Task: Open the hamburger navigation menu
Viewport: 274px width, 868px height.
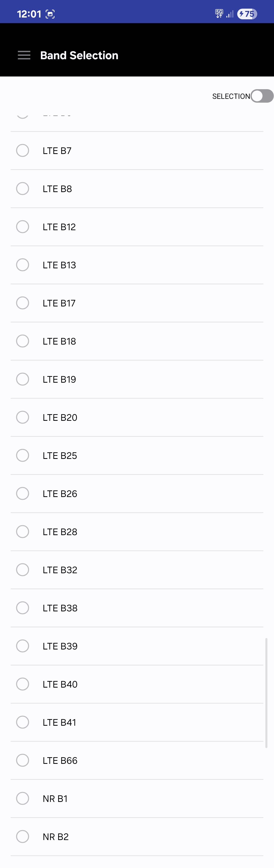Action: click(24, 55)
